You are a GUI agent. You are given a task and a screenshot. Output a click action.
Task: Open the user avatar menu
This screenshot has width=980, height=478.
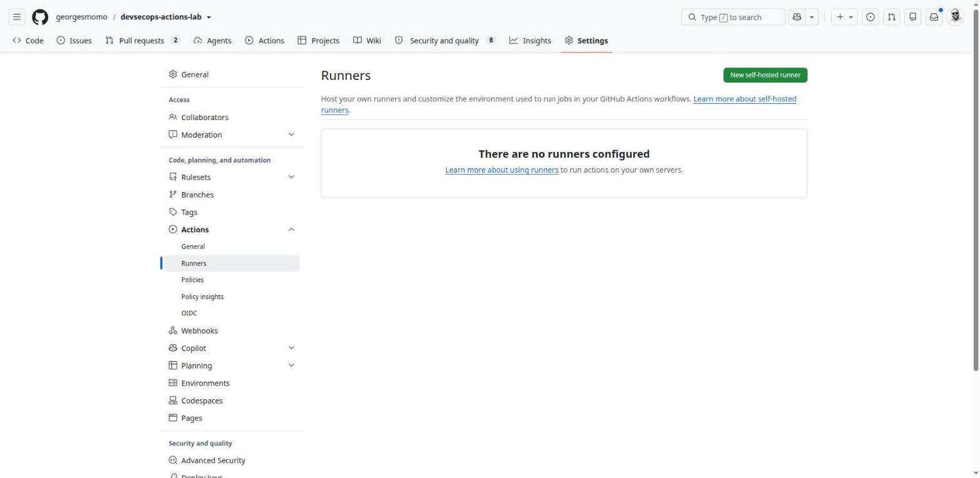[955, 17]
